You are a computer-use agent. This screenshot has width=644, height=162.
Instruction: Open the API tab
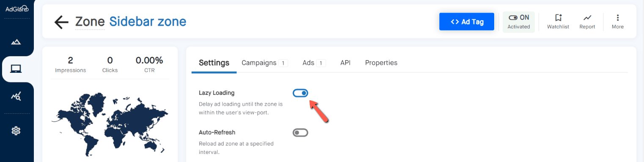click(x=345, y=63)
